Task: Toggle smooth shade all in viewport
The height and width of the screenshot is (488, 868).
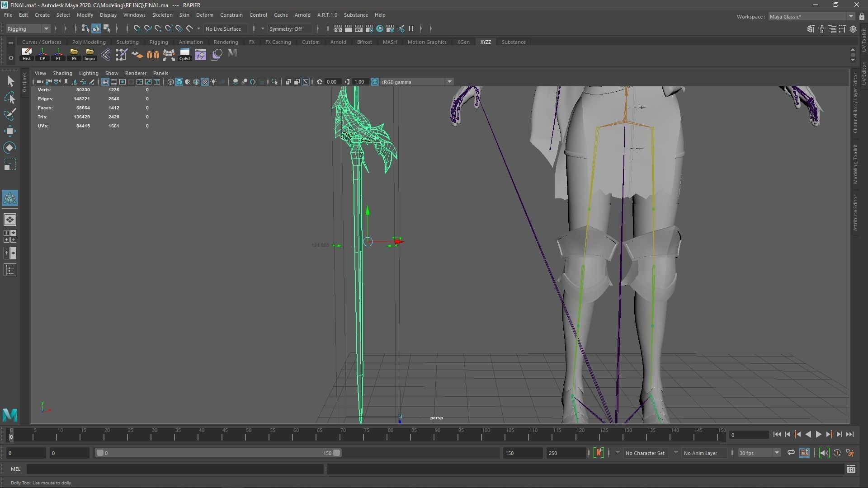Action: pos(179,82)
